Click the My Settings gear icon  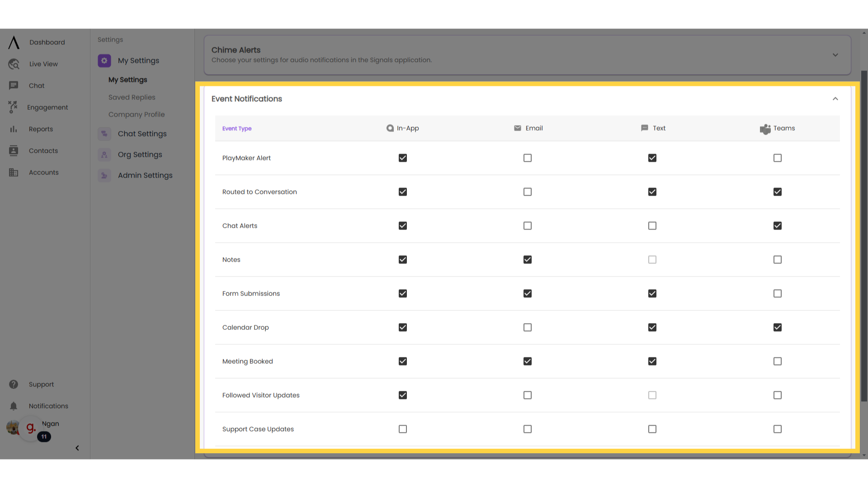[x=105, y=60]
